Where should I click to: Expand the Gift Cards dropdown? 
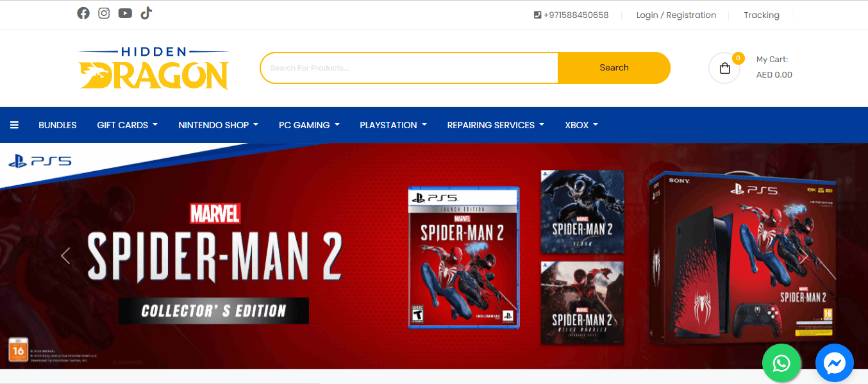127,125
